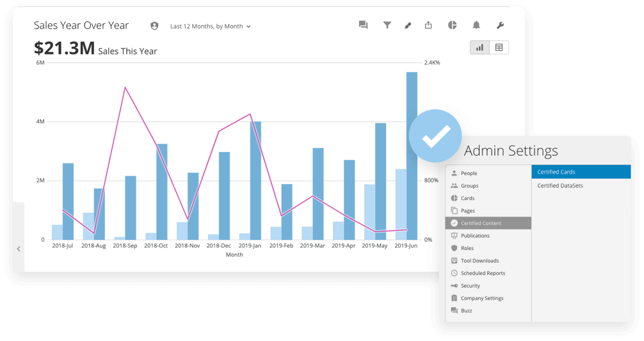The image size is (644, 341).
Task: Open Roles in Admin Settings
Action: pyautogui.click(x=488, y=248)
